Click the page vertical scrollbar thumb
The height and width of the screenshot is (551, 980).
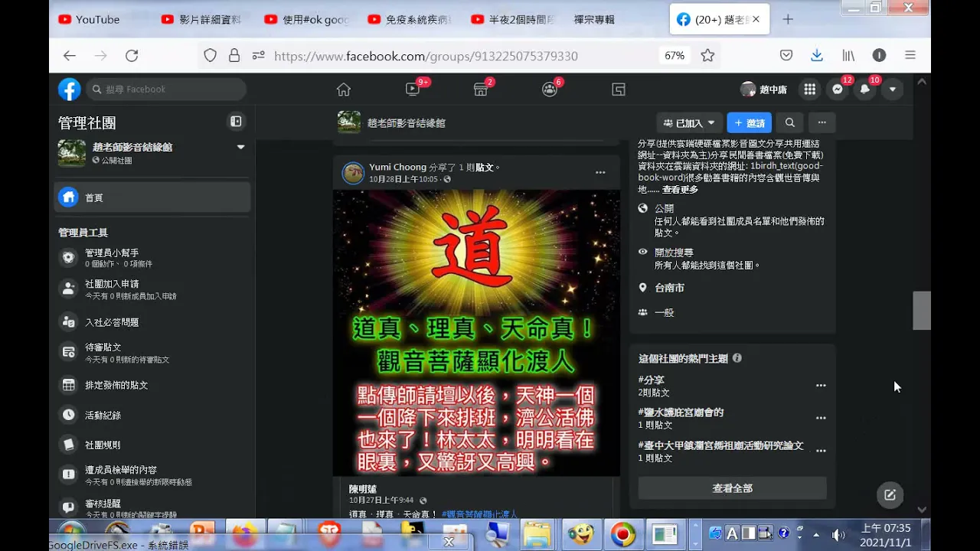pos(922,311)
